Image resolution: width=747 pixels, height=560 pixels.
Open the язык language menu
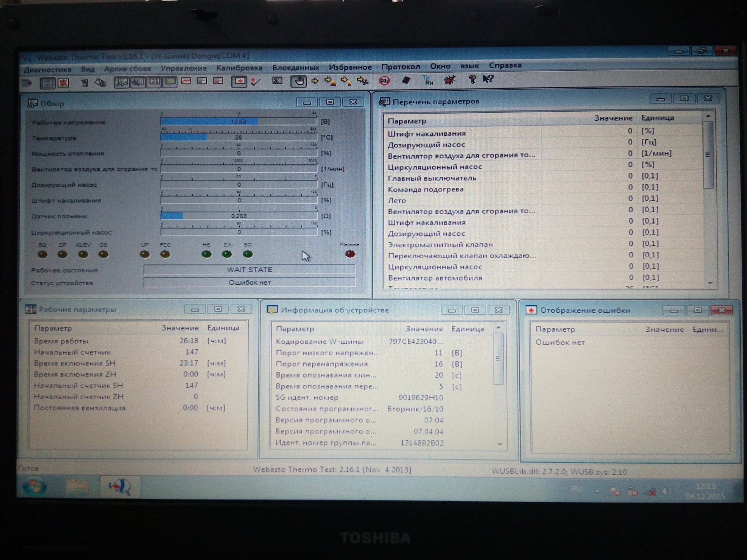470,66
